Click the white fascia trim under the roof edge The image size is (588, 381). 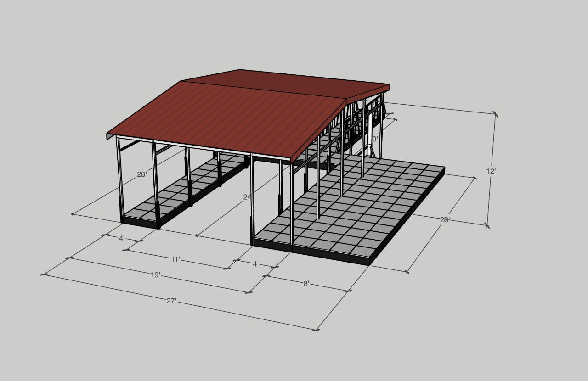pos(202,148)
